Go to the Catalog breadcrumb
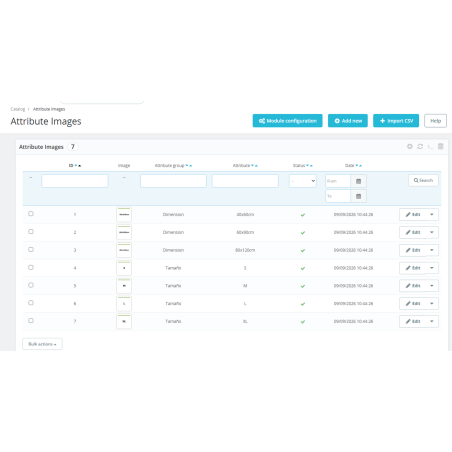The image size is (452, 452). click(x=18, y=109)
